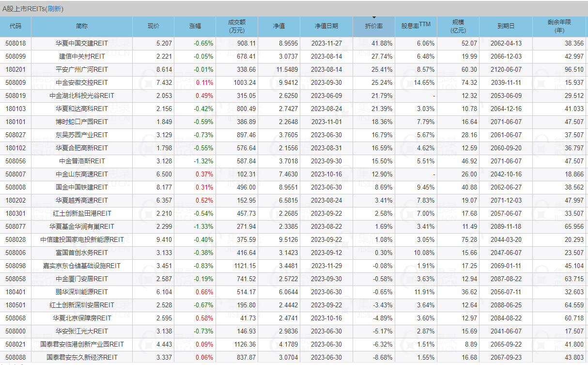Click code 180201 cell

tap(15, 69)
